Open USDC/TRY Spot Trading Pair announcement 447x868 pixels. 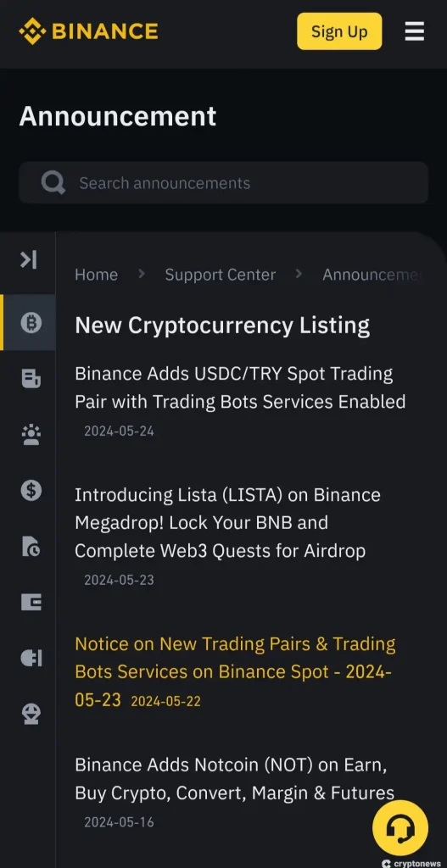240,387
